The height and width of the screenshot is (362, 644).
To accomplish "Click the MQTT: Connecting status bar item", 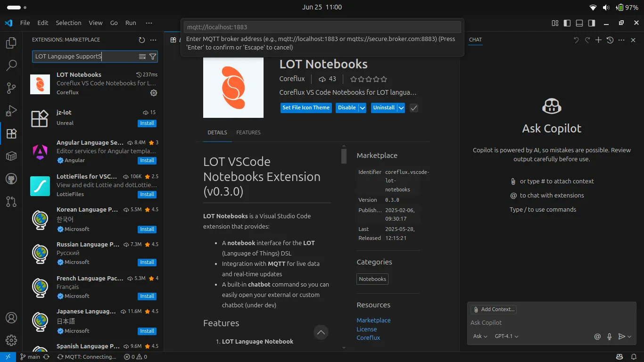I will 87,357.
